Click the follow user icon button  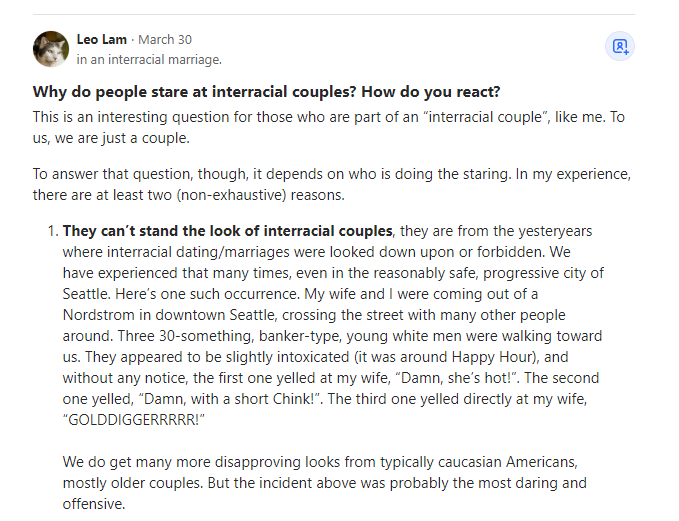click(620, 46)
